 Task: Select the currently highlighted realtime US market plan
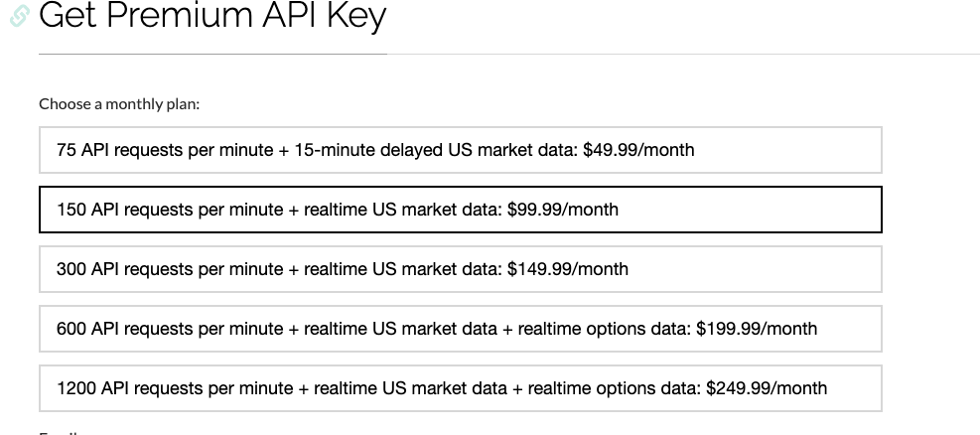point(460,210)
